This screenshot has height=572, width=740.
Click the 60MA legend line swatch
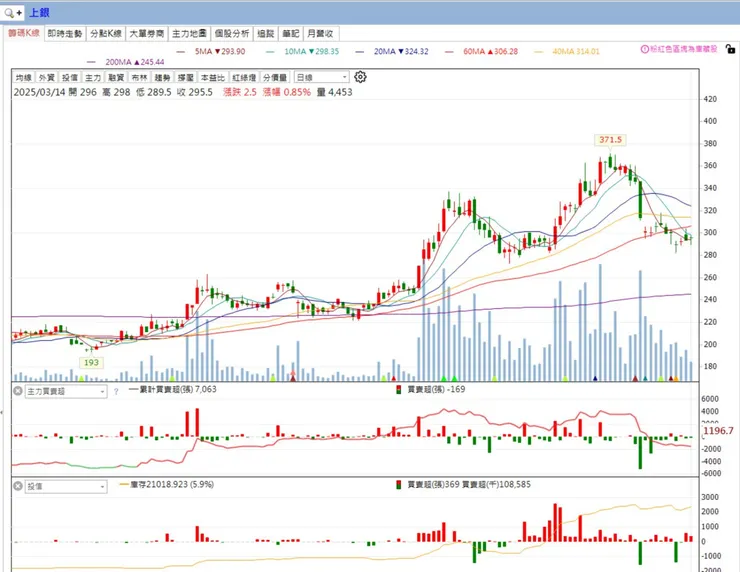[449, 51]
